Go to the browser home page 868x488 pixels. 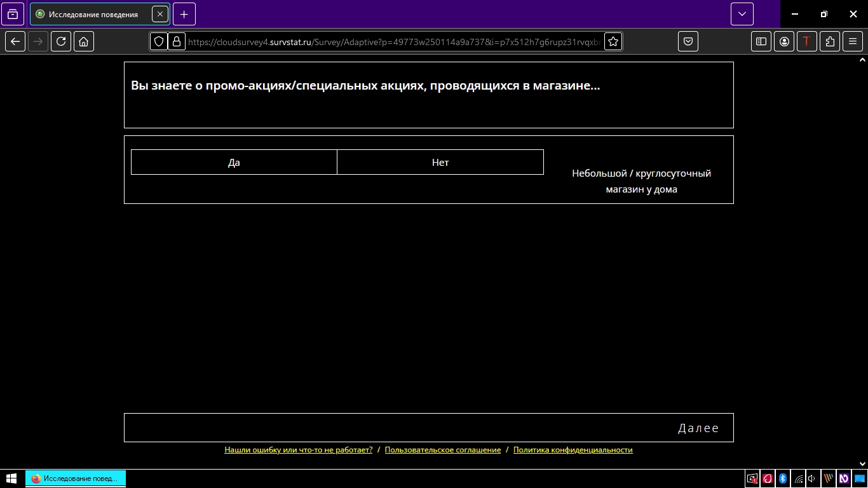coord(84,41)
